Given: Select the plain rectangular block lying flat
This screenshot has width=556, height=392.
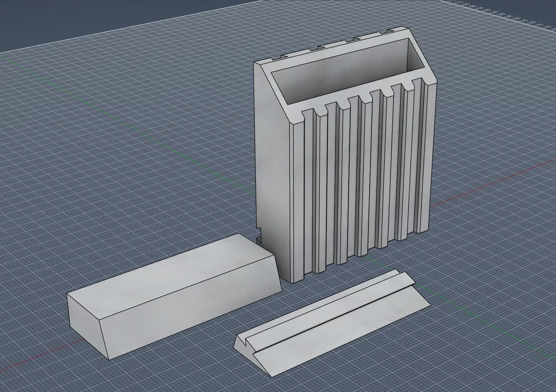Looking at the screenshot, I should tap(174, 298).
